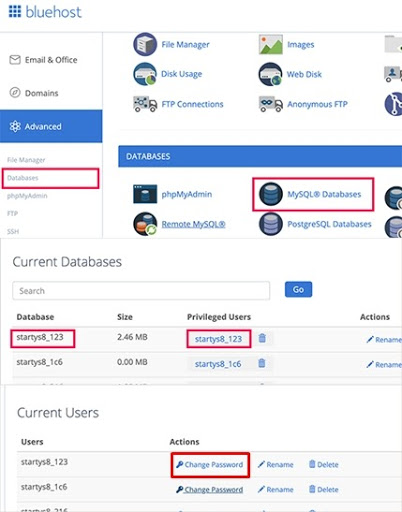This screenshot has width=402, height=512.
Task: Click the 2.46 MB size value
Action: [132, 337]
